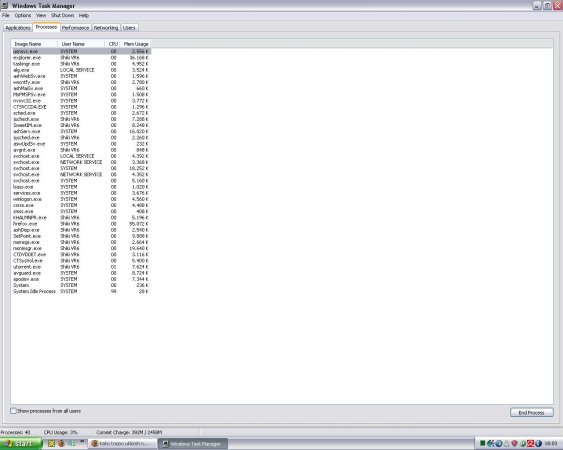563x450 pixels.
Task: Sort by the User Name column header
Action: coord(81,44)
